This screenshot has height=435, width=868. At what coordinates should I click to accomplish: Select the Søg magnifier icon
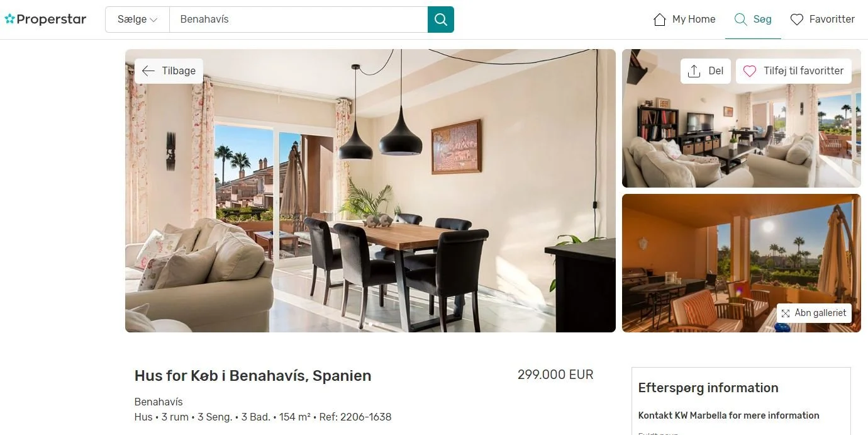741,20
